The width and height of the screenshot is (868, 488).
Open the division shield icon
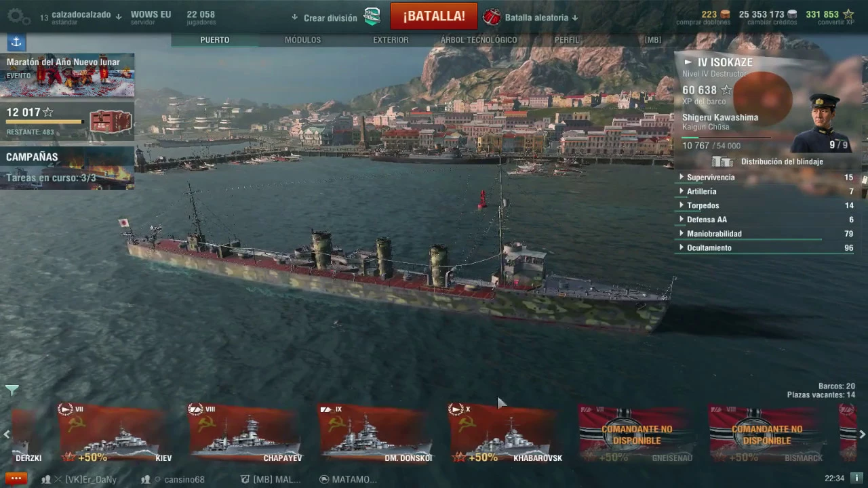pyautogui.click(x=372, y=17)
